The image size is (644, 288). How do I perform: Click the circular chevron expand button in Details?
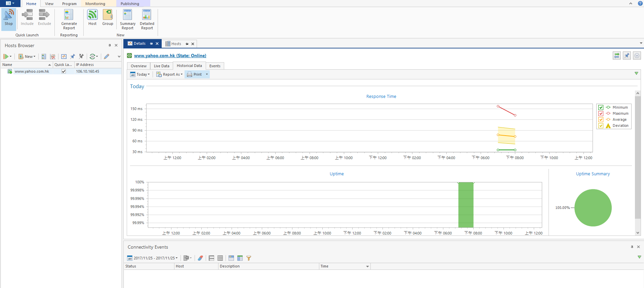click(x=637, y=56)
